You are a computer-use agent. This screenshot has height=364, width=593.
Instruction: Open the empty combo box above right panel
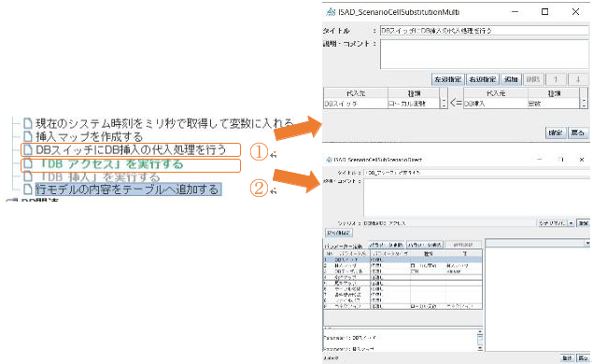pyautogui.click(x=538, y=243)
